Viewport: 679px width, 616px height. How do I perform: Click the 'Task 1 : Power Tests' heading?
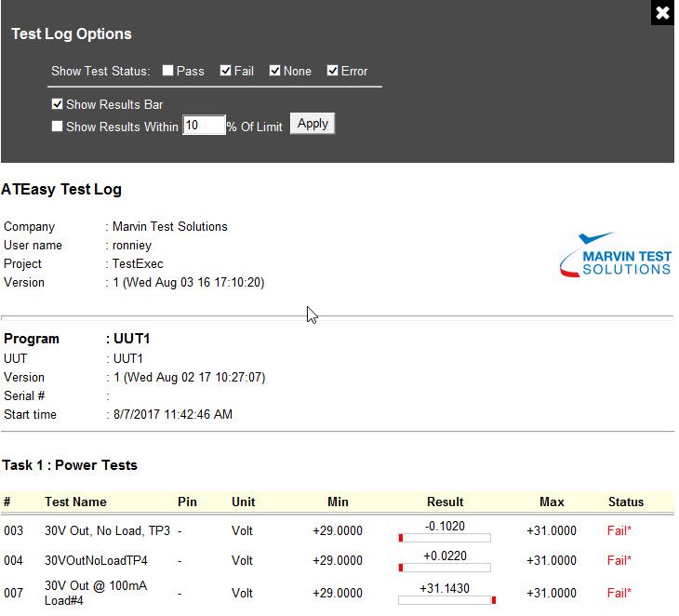coord(70,465)
